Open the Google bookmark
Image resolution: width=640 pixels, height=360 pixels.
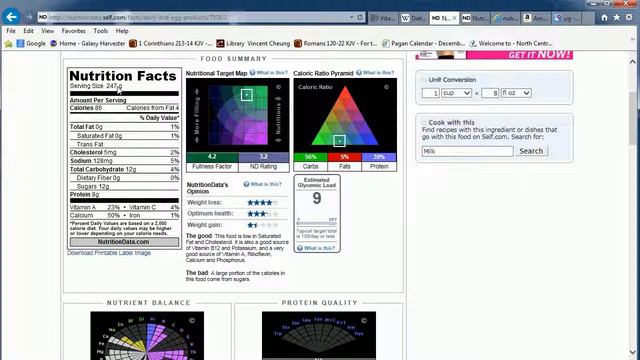31,43
